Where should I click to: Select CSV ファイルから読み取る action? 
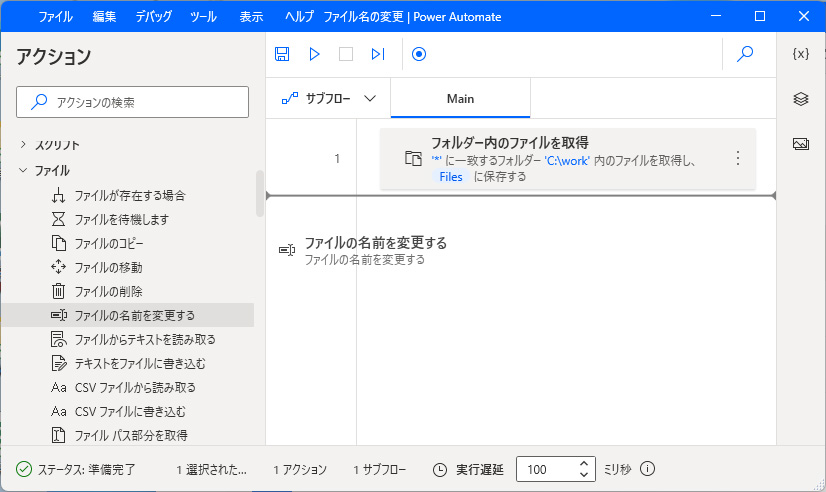click(x=135, y=388)
